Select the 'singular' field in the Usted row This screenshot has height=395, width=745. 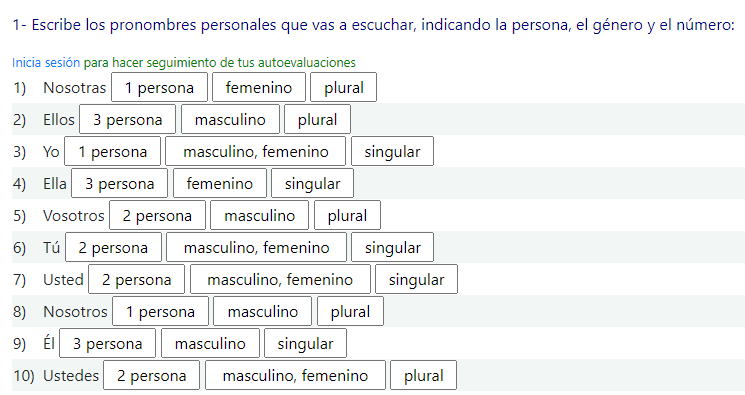point(417,279)
